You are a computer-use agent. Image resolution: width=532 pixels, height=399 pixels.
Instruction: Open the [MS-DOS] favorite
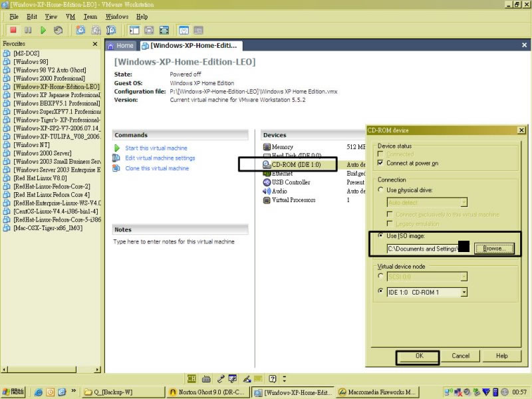[27, 53]
